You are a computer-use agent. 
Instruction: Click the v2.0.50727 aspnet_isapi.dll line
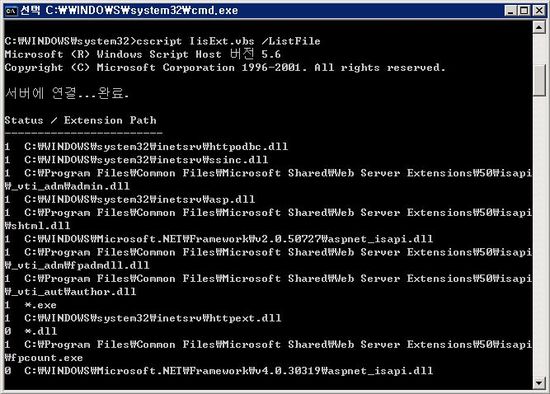219,239
